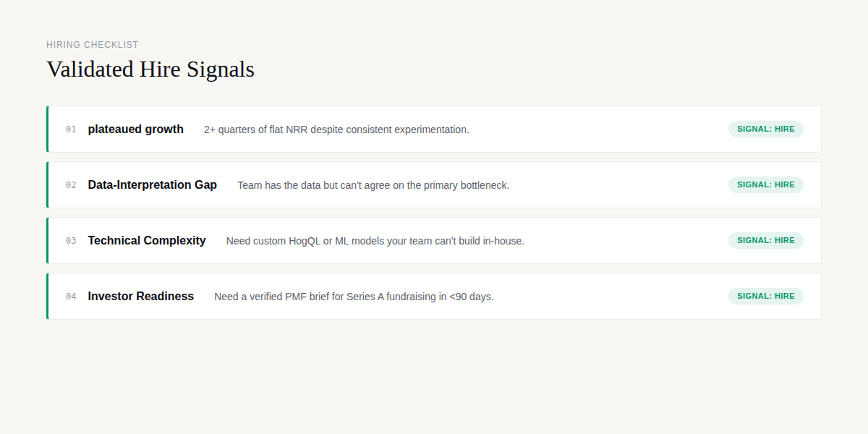Select the 'Investor Readiness' heading
Screen dimensions: 868x434
coord(141,297)
